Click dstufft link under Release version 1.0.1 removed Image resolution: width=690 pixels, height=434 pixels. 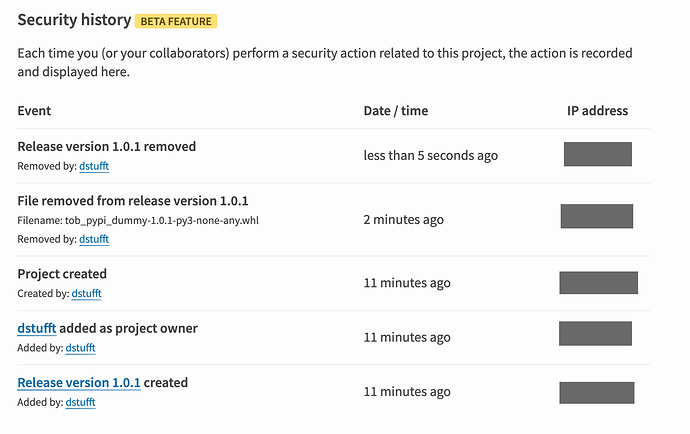click(94, 166)
